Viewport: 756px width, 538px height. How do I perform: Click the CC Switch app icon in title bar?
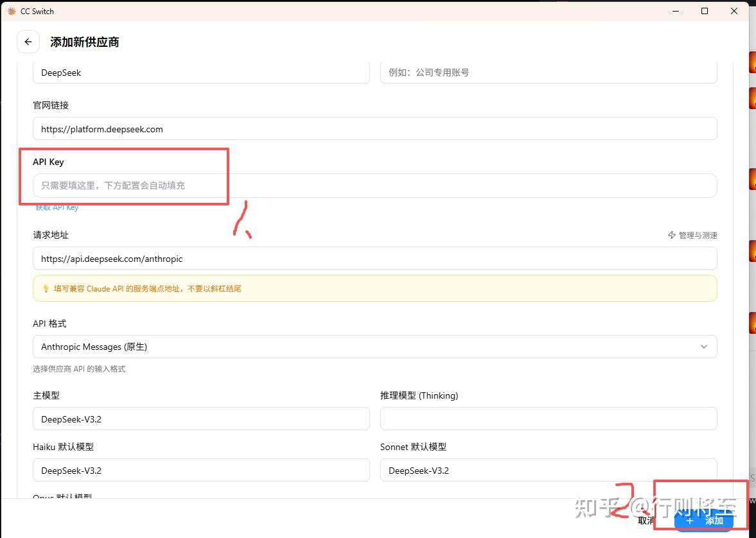(12, 11)
